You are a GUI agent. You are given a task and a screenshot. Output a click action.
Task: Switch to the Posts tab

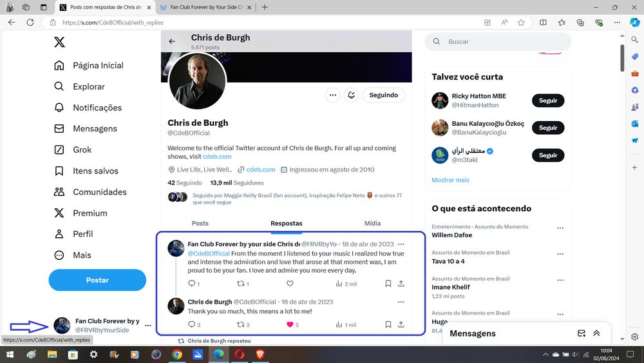pyautogui.click(x=200, y=223)
